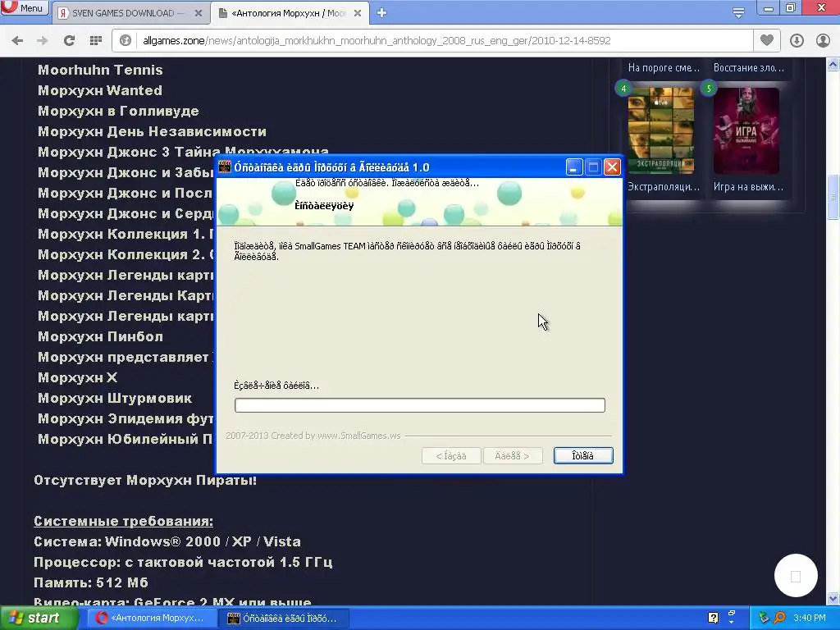
Task: Open the tab list menu icon
Action: click(x=738, y=13)
